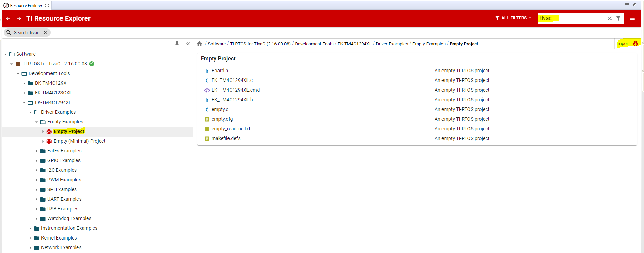Image resolution: width=644 pixels, height=253 pixels.
Task: Open the hamburger menu icon
Action: pos(632,18)
